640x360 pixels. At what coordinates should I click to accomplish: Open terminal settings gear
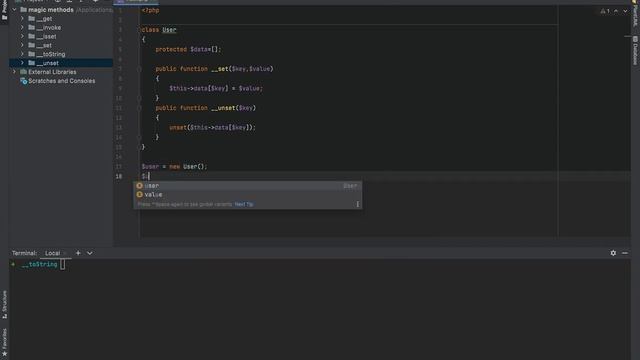click(613, 253)
